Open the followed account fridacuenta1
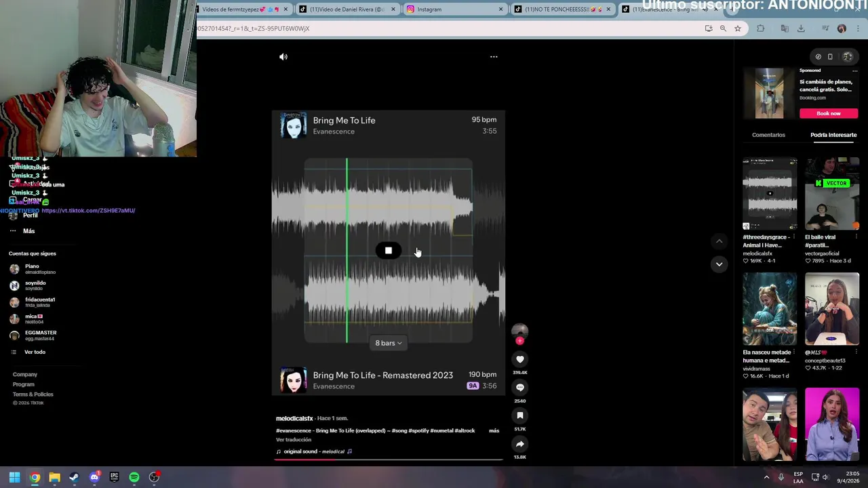 (x=33, y=302)
